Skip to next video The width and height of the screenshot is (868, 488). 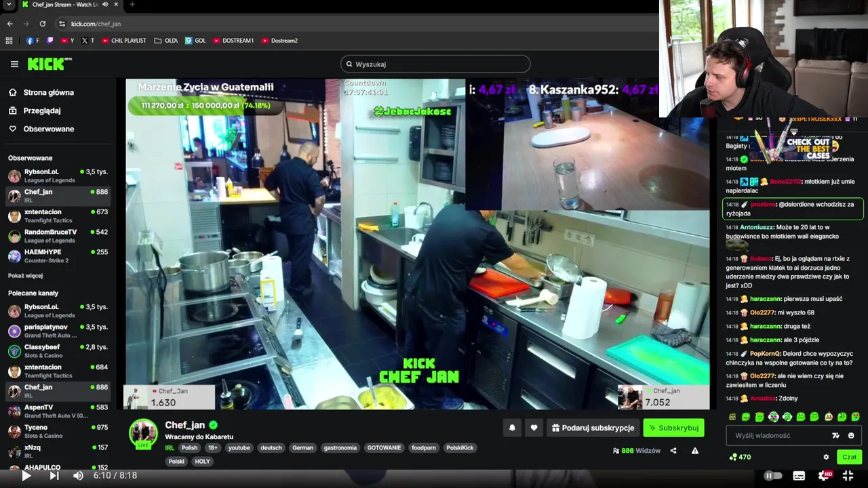[x=54, y=476]
